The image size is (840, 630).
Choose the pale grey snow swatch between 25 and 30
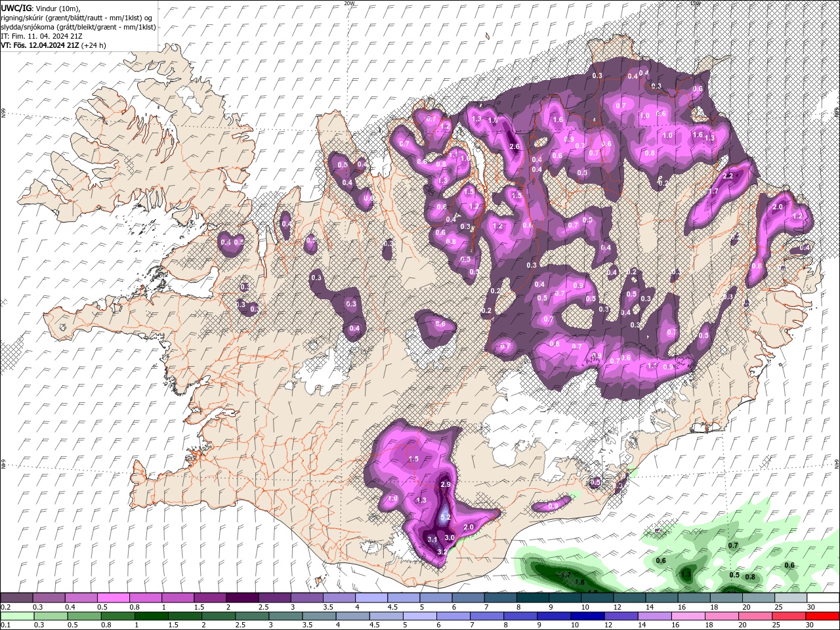tap(791, 598)
